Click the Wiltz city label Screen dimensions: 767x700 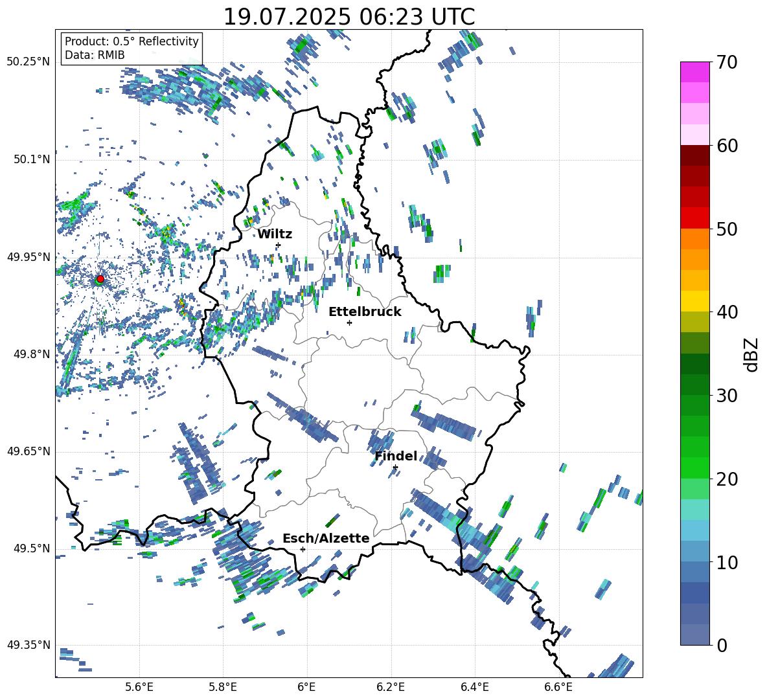[275, 234]
